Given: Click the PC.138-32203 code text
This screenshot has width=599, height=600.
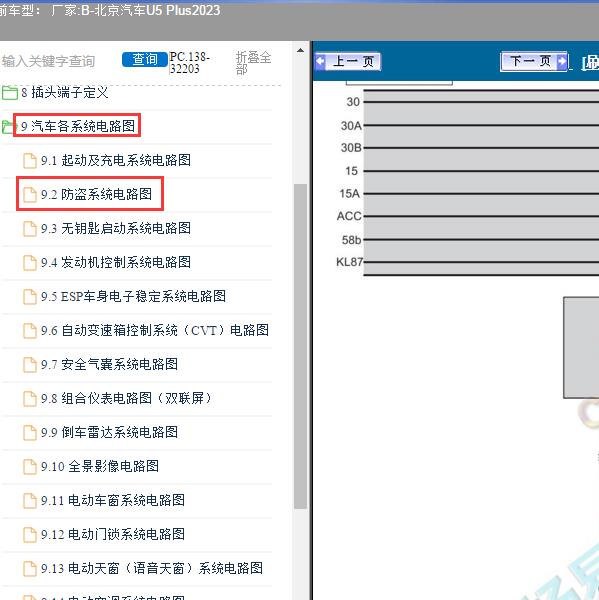Looking at the screenshot, I should point(189,63).
